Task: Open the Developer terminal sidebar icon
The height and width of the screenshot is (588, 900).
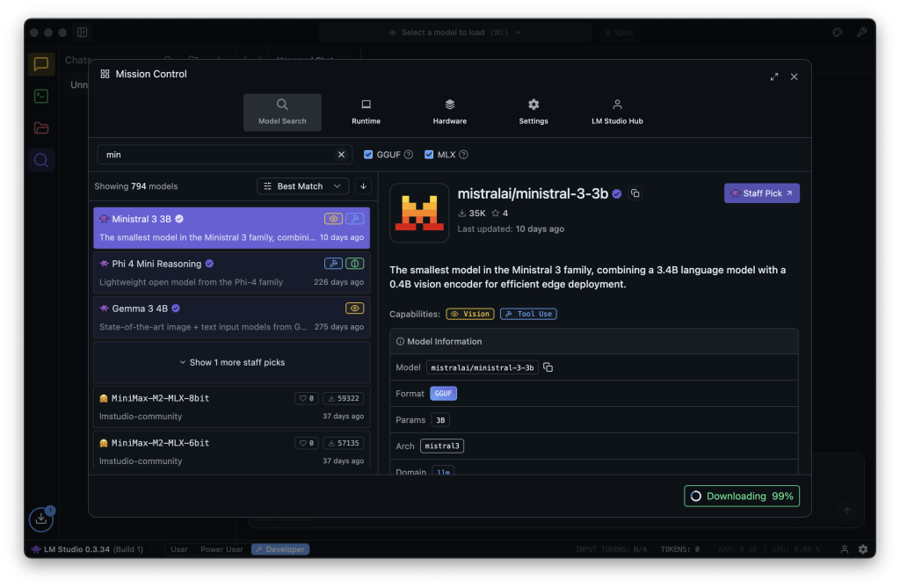Action: pyautogui.click(x=40, y=96)
